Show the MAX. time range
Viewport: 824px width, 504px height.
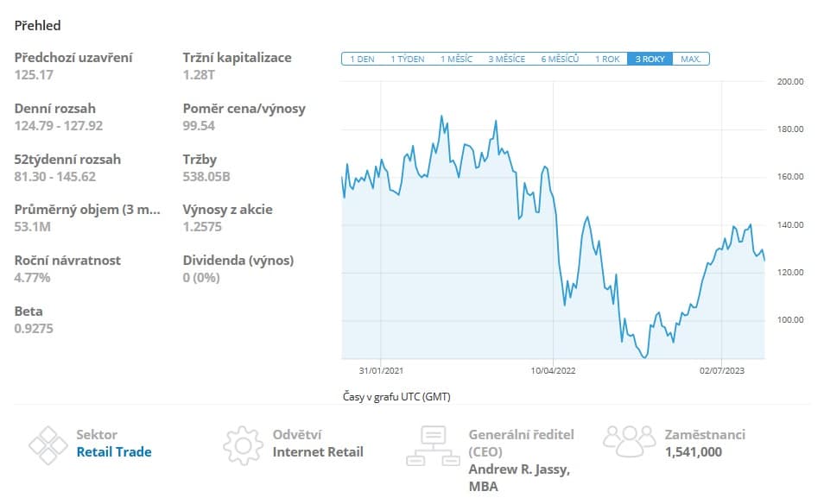(690, 60)
